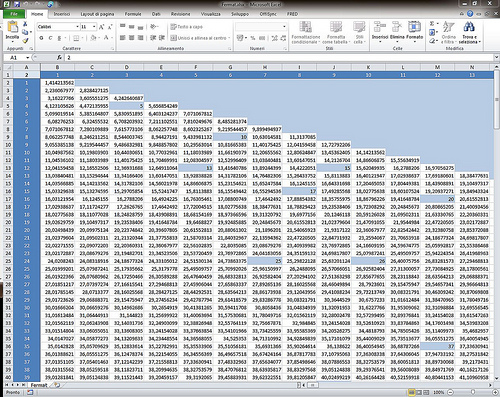The image size is (500, 397).
Task: Click the Incolla paste icon
Action: pos(12,27)
